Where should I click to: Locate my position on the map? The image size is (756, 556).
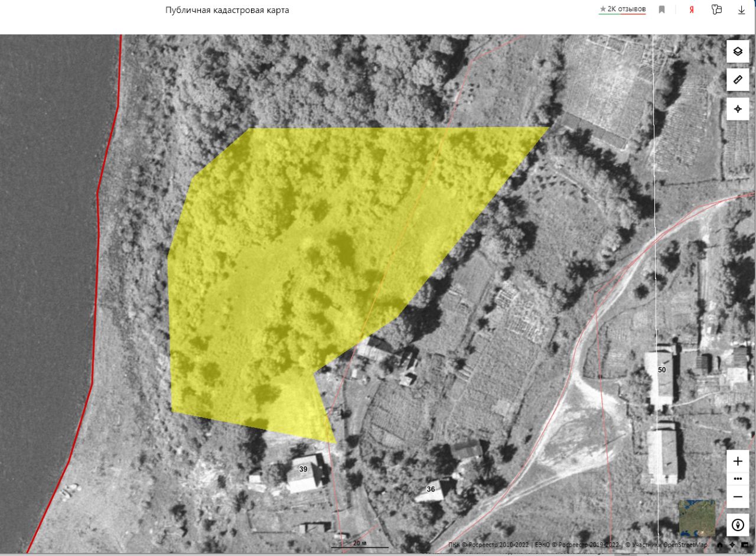point(738,109)
